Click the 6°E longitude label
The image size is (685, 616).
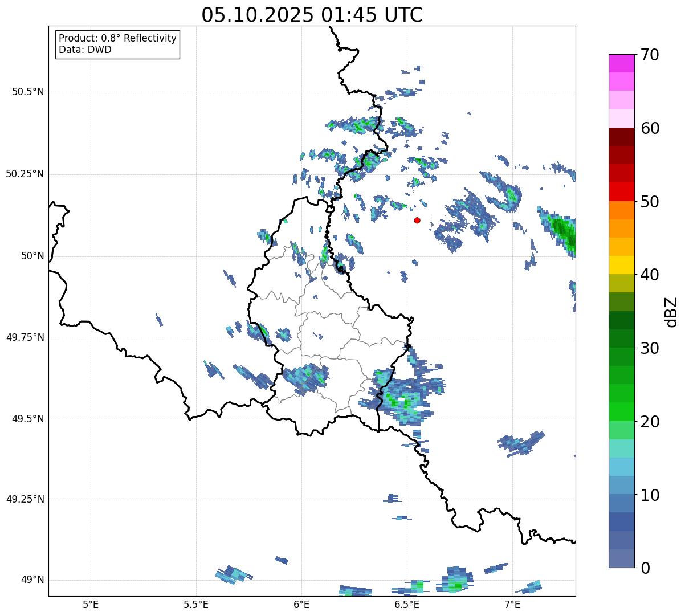point(301,604)
